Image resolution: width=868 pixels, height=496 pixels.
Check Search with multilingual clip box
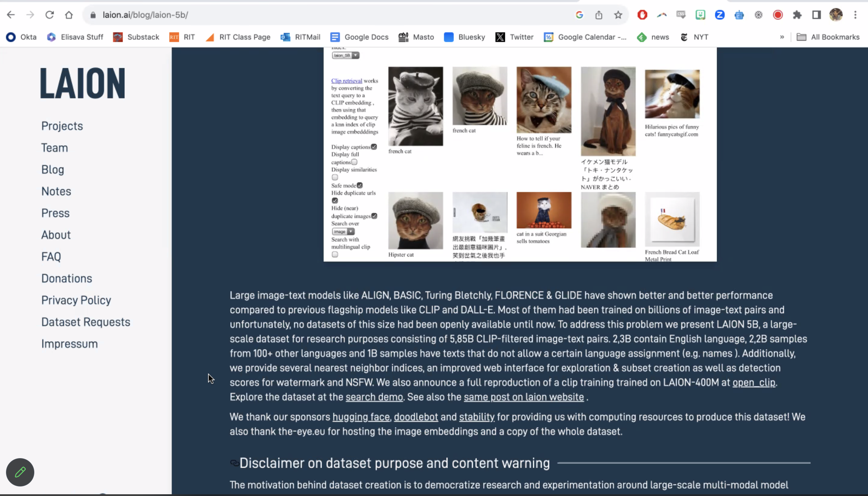click(335, 255)
